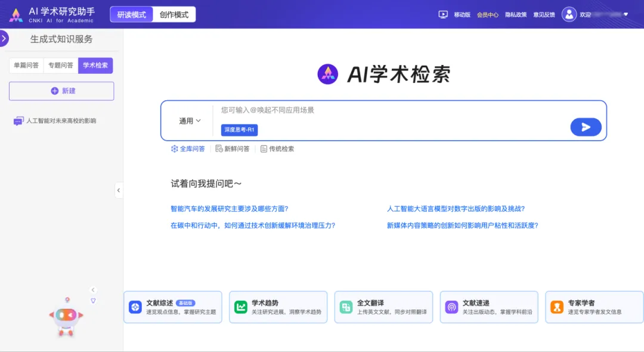Open 意见反馈 link
The width and height of the screenshot is (644, 352).
pos(544,15)
